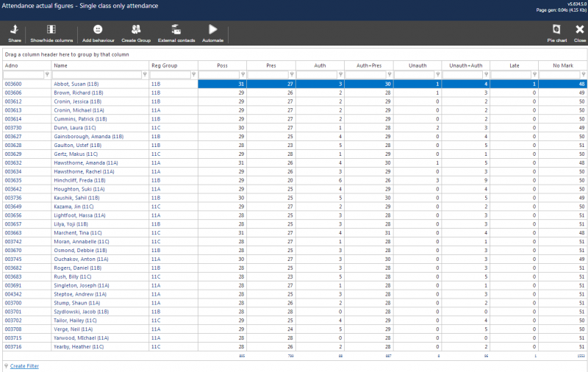
Task: Open filter icon for No Mark column
Action: (x=584, y=74)
